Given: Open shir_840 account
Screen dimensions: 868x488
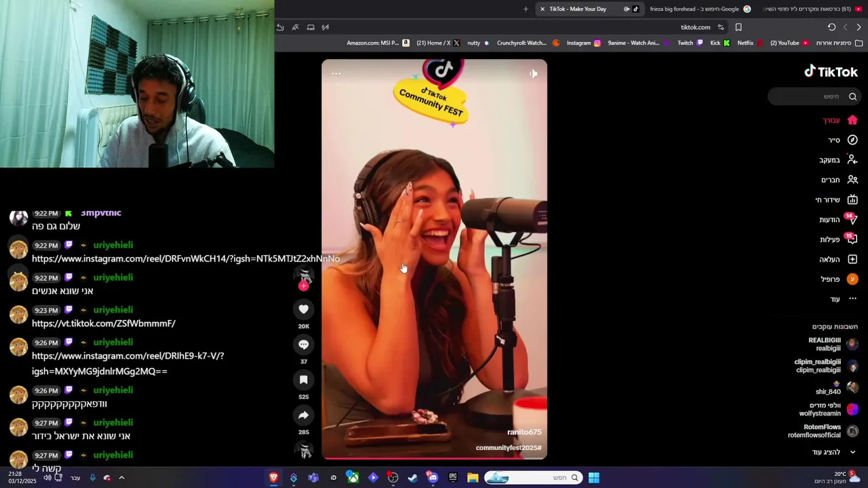Looking at the screenshot, I should click(836, 388).
